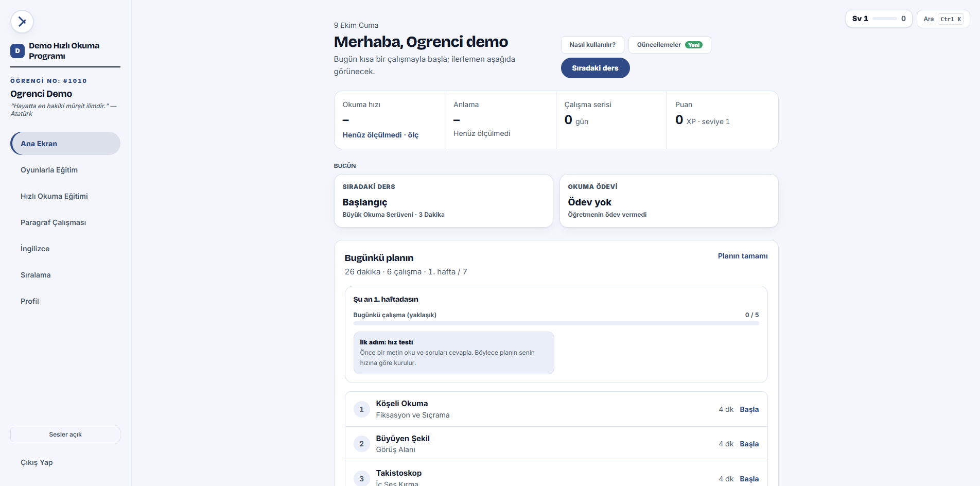The height and width of the screenshot is (486, 980).
Task: Open the Ara search box
Action: click(943, 19)
